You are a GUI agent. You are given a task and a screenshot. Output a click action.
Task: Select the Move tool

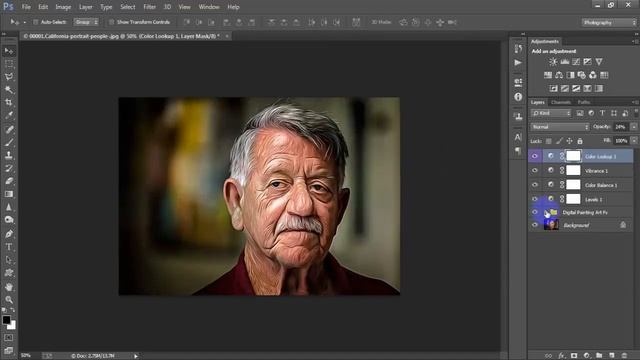(9, 51)
